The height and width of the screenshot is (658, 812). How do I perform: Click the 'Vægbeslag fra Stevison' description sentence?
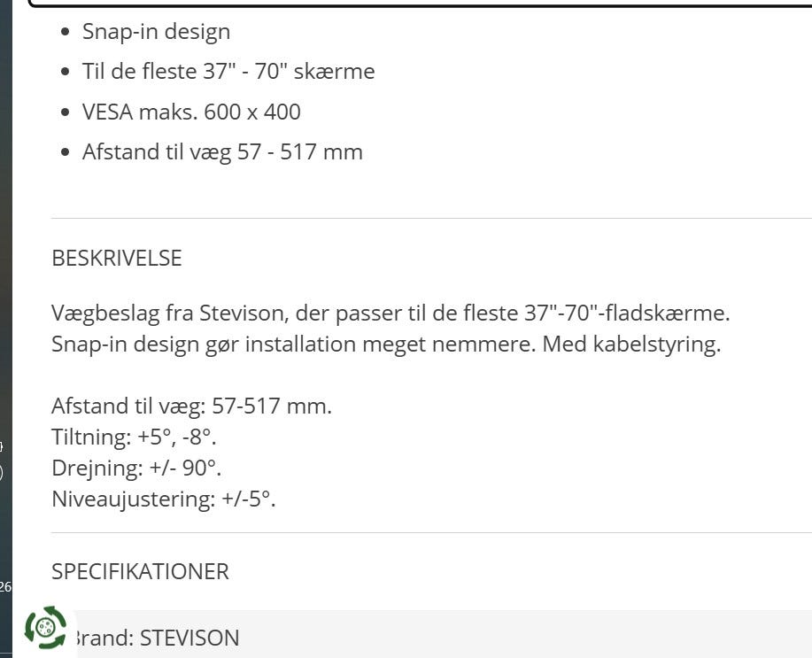390,313
